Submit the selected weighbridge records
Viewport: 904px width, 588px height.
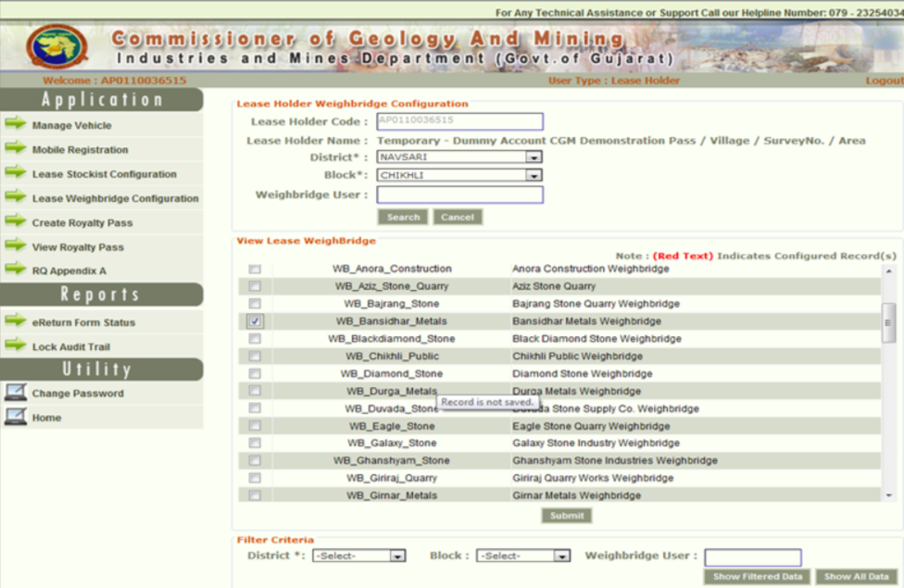click(x=567, y=516)
